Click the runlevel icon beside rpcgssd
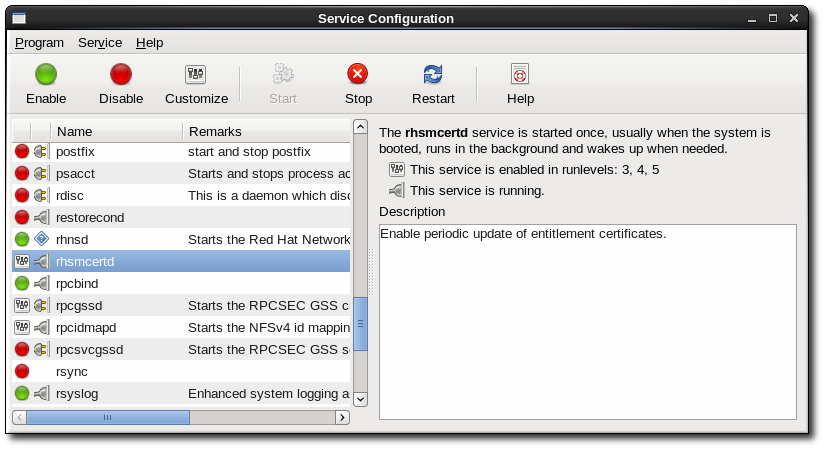The width and height of the screenshot is (824, 449). coord(22,305)
